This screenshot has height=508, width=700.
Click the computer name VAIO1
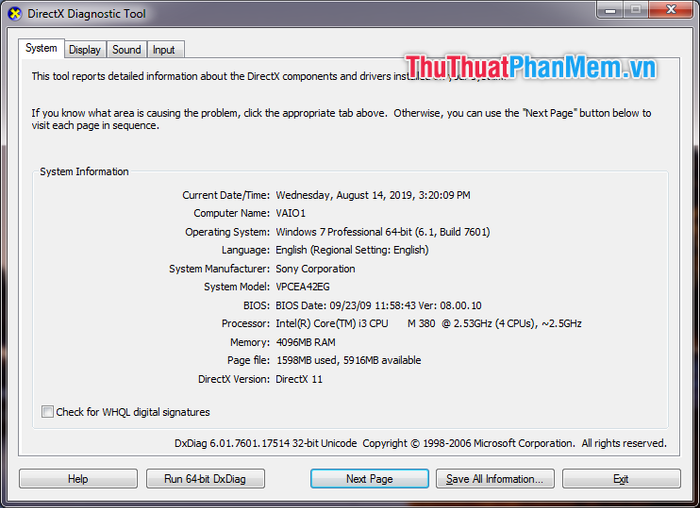click(291, 213)
